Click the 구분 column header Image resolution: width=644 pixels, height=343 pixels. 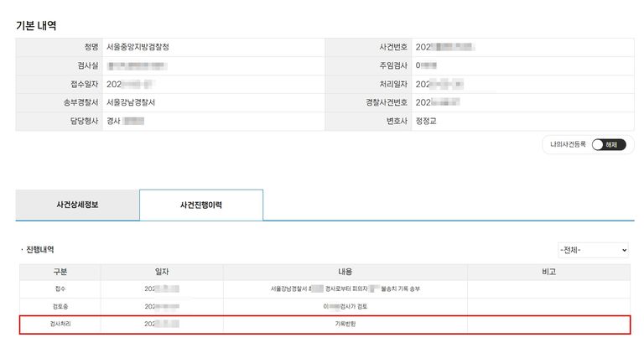[60, 272]
